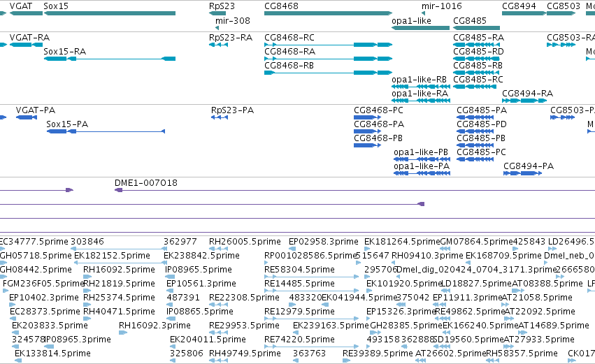Click EST RH49749.5prime label

pos(245,354)
